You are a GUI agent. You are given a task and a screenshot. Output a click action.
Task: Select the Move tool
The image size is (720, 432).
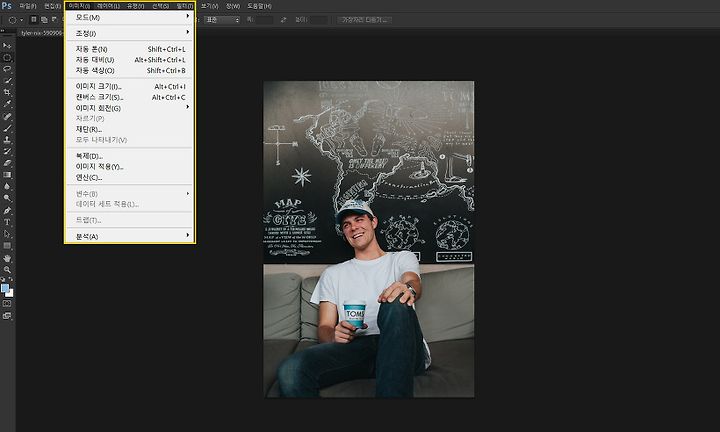pyautogui.click(x=7, y=46)
